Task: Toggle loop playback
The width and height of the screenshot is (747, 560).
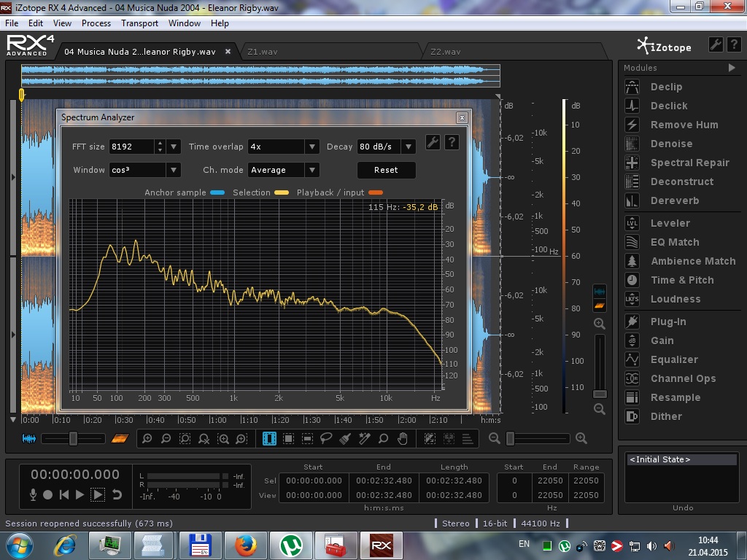Action: 117,495
